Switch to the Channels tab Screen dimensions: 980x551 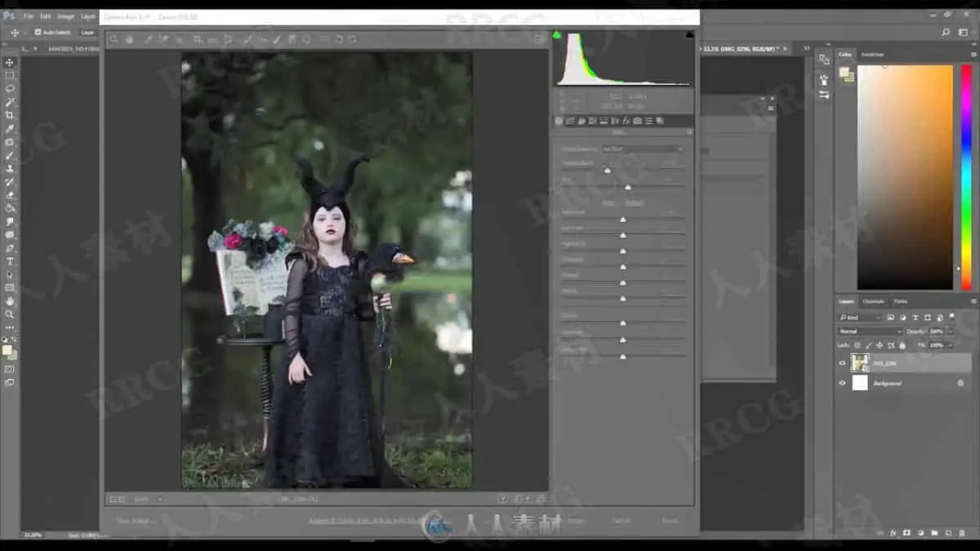click(x=873, y=301)
